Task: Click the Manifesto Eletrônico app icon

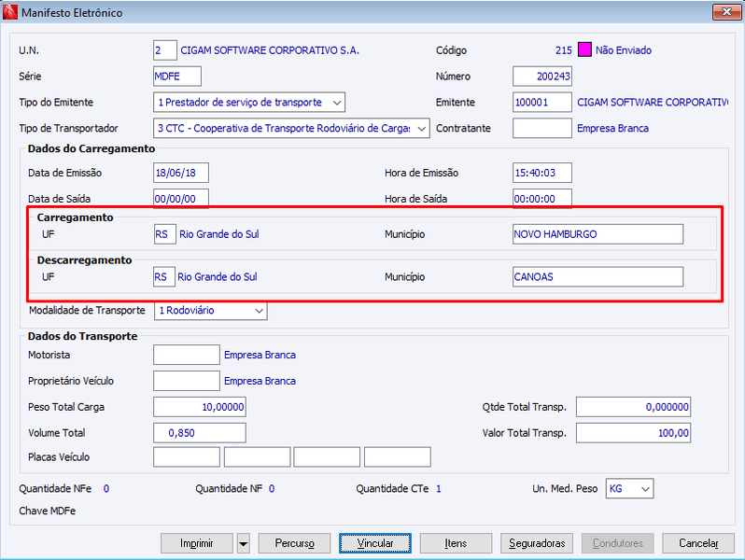Action: pyautogui.click(x=10, y=12)
